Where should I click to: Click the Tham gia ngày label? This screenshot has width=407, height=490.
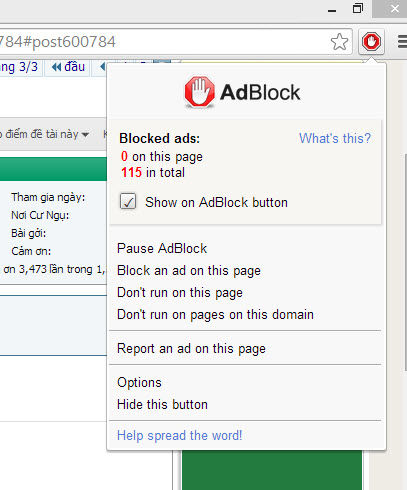point(48,197)
